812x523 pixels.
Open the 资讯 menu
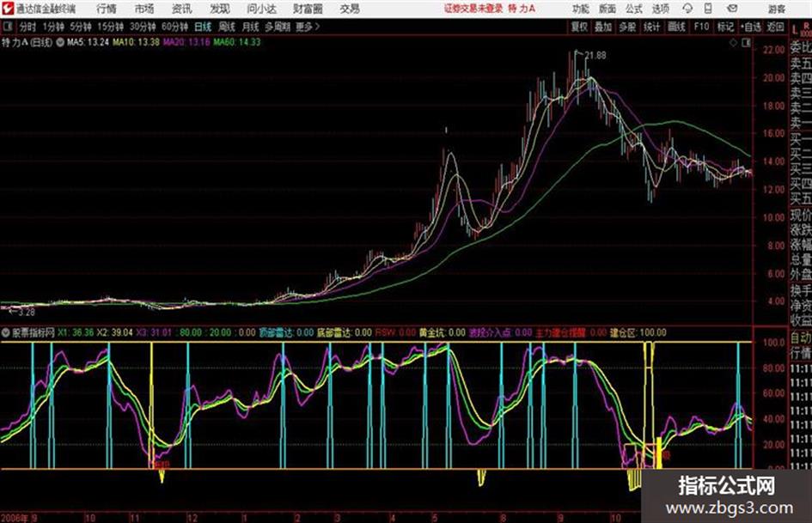[x=182, y=9]
